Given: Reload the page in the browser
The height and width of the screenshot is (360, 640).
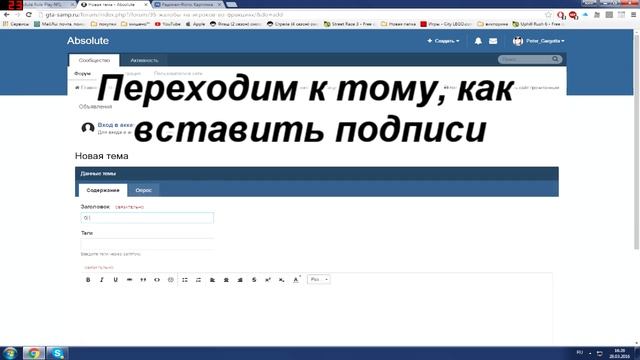Looking at the screenshot, I should click(29, 15).
